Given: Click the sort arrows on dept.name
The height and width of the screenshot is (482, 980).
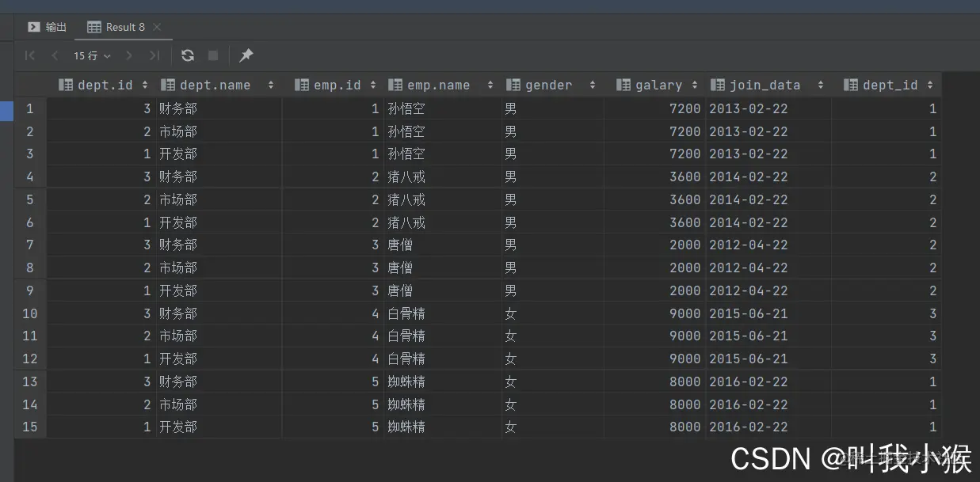Looking at the screenshot, I should [271, 85].
